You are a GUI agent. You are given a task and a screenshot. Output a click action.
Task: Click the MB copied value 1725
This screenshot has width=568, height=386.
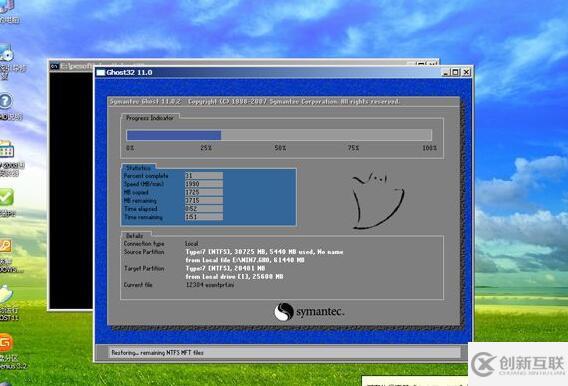tap(204, 192)
